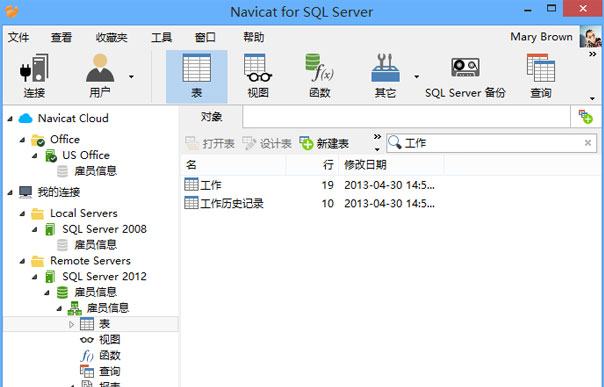Image resolution: width=604 pixels, height=387 pixels.
Task: Open the 视图 views toolbar button
Action: coord(258,77)
